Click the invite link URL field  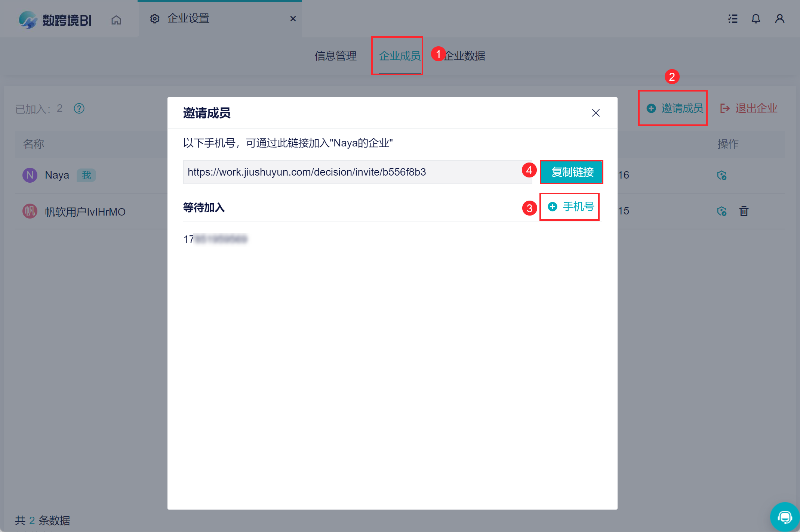[357, 172]
